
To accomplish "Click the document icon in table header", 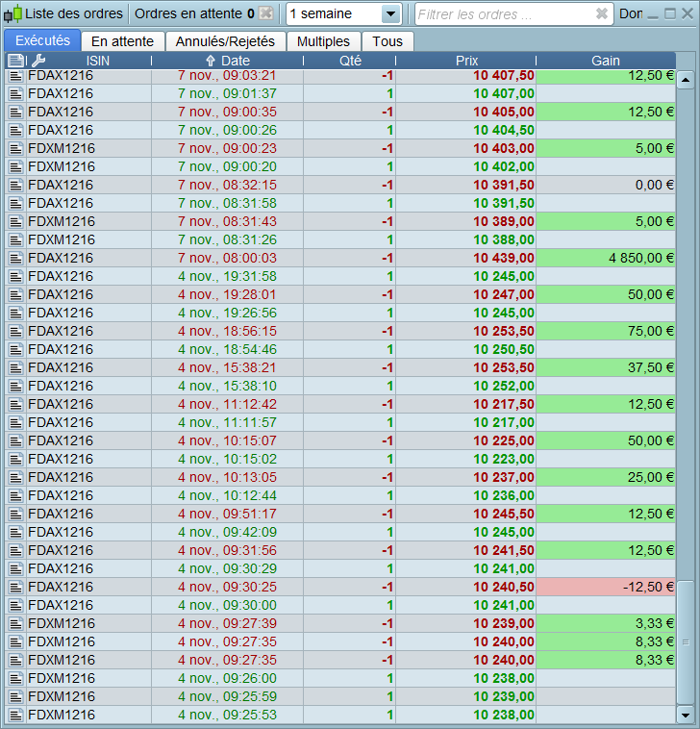I will pyautogui.click(x=16, y=61).
